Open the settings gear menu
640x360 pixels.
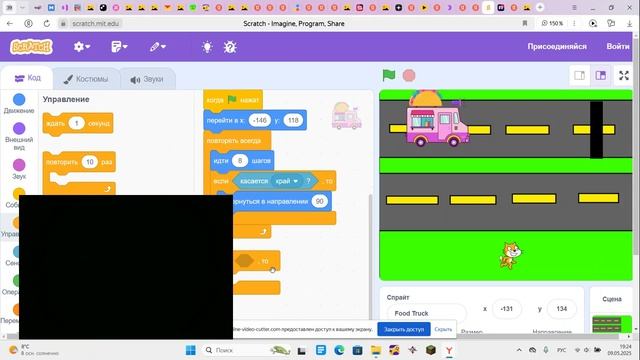click(x=82, y=47)
